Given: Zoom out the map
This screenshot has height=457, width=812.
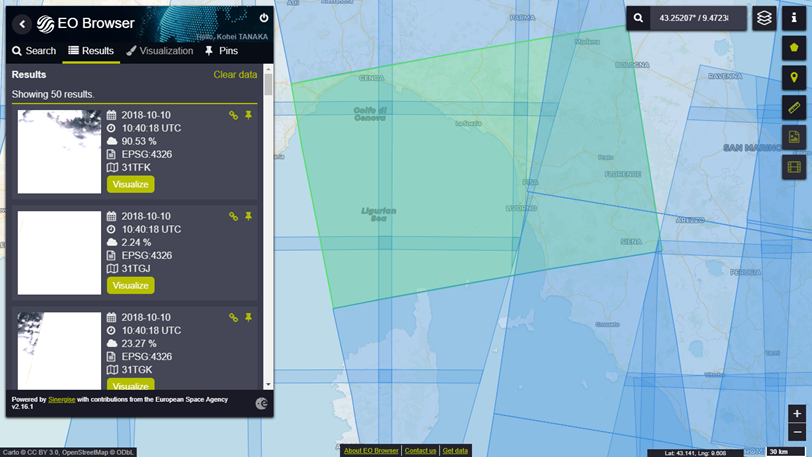Looking at the screenshot, I should click(797, 432).
